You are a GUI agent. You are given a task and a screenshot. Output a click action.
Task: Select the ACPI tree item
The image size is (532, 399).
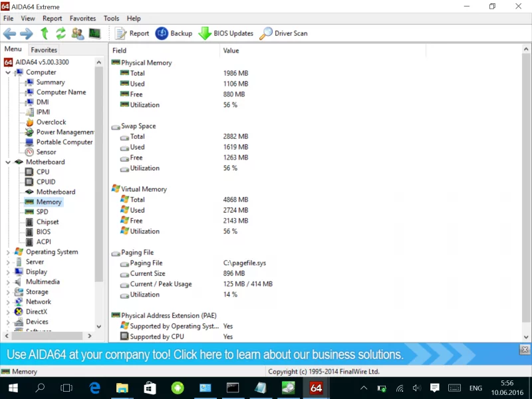(44, 242)
